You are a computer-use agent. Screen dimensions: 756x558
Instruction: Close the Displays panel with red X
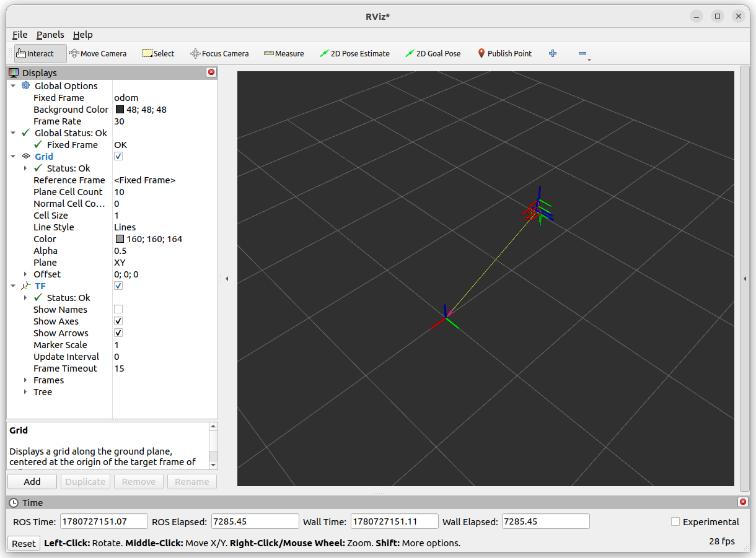tap(211, 72)
